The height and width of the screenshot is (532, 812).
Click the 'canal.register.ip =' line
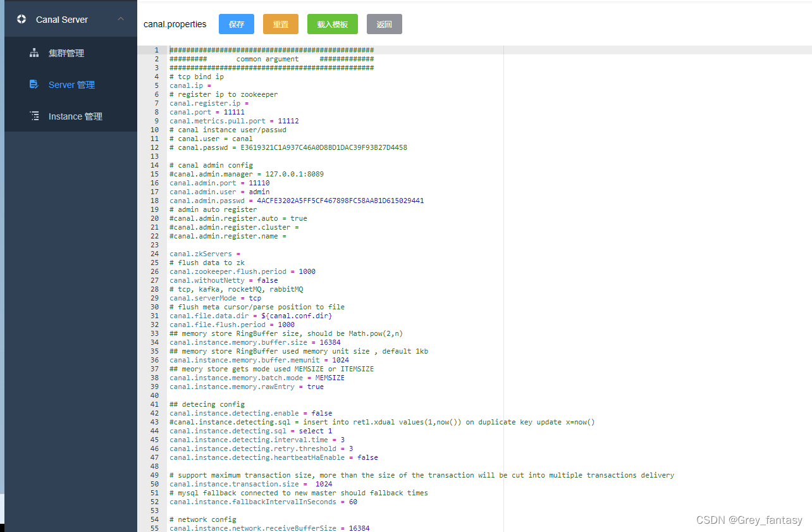[x=209, y=103]
